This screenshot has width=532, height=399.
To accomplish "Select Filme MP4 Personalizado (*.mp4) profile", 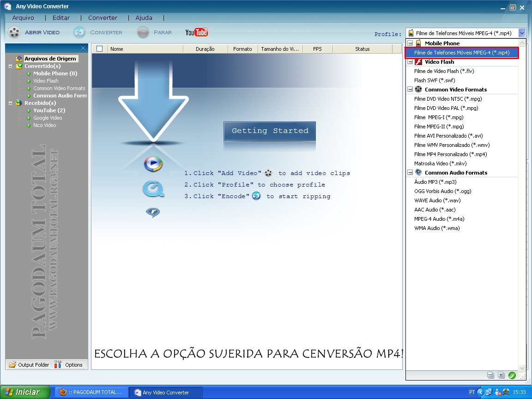I will click(451, 154).
